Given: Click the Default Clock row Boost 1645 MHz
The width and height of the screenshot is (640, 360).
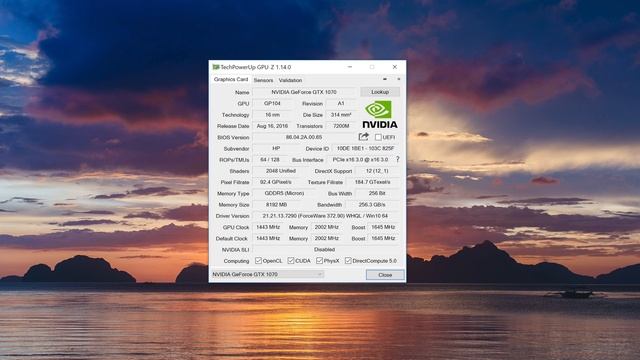Looking at the screenshot, I should pyautogui.click(x=383, y=238).
